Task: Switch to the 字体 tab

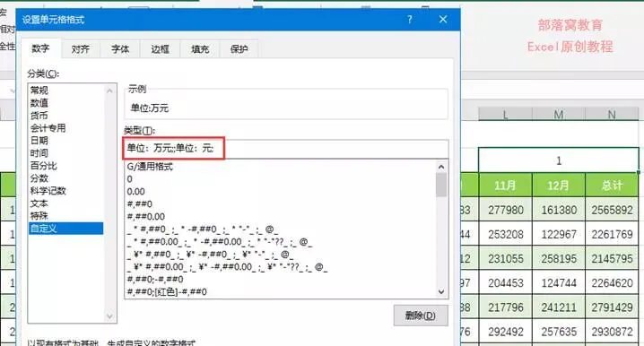Action: click(120, 49)
